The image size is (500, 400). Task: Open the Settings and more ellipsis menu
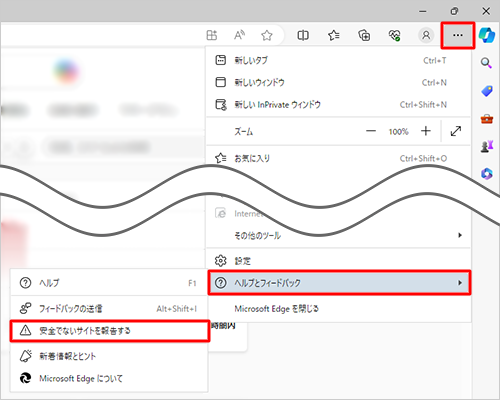click(458, 35)
